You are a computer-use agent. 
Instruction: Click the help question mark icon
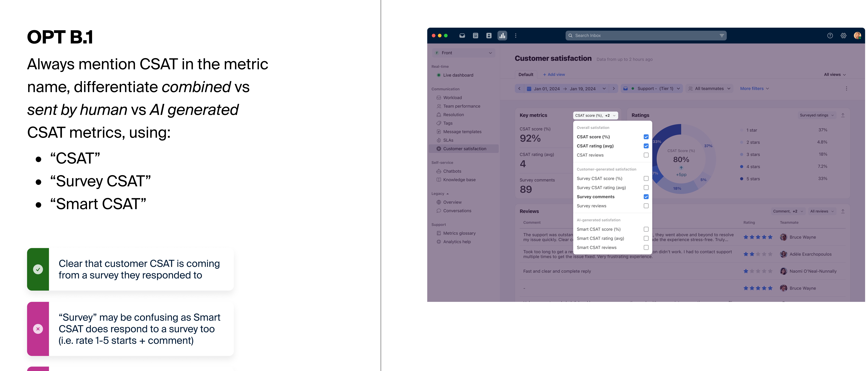click(x=830, y=35)
